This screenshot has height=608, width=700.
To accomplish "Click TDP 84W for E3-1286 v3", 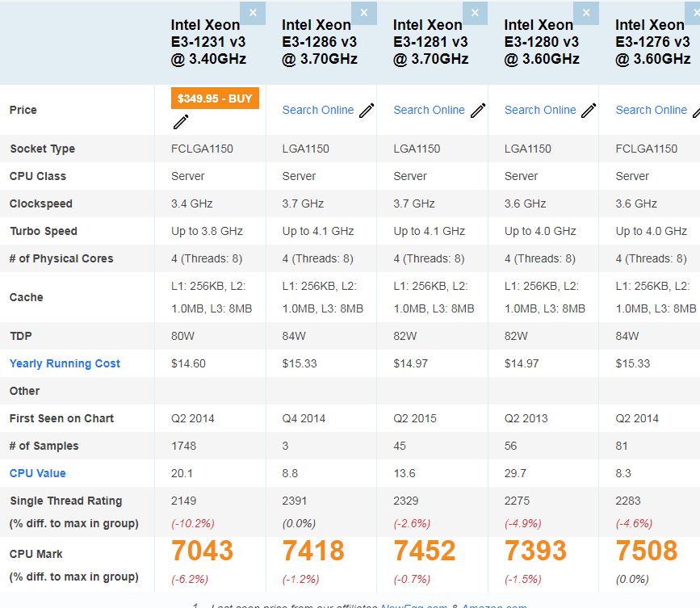I will tap(294, 336).
